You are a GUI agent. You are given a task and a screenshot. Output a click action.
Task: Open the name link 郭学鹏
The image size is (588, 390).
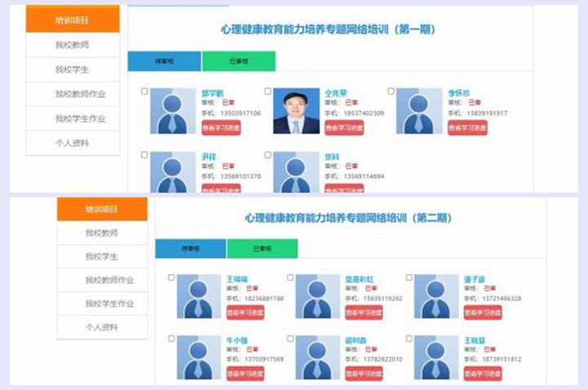point(210,93)
